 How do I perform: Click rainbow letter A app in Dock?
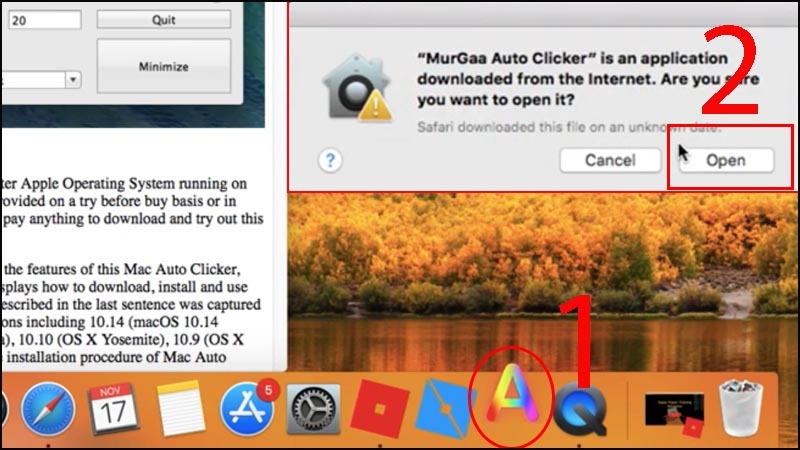point(513,395)
